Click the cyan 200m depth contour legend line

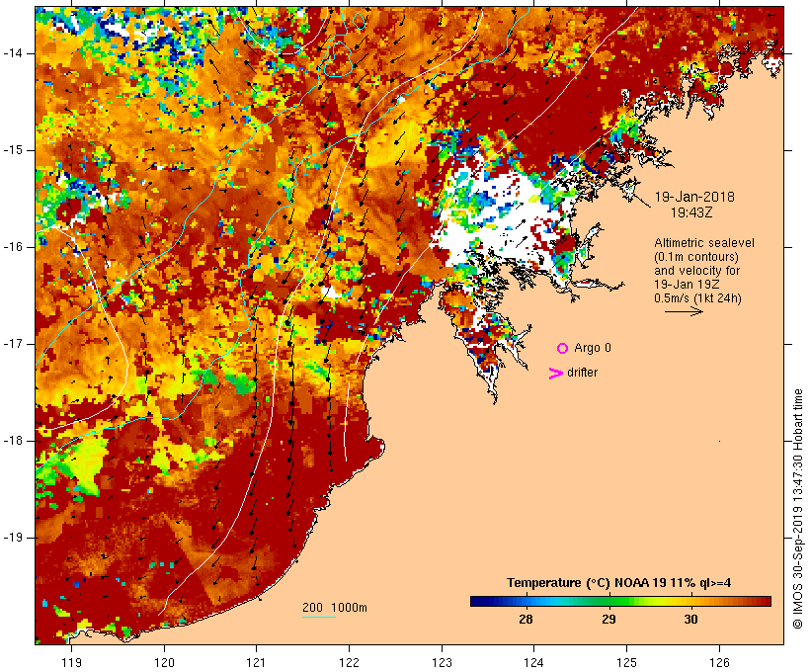[319, 617]
